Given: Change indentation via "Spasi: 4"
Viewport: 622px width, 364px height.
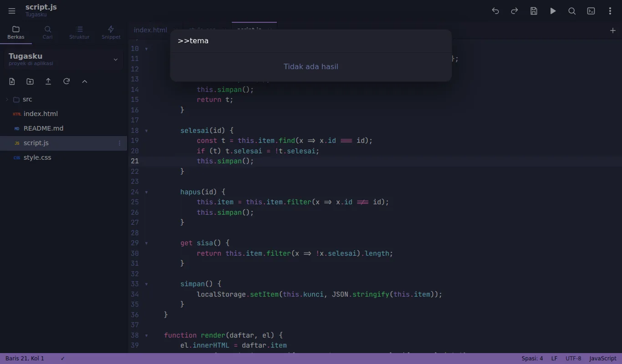Looking at the screenshot, I should point(532,359).
